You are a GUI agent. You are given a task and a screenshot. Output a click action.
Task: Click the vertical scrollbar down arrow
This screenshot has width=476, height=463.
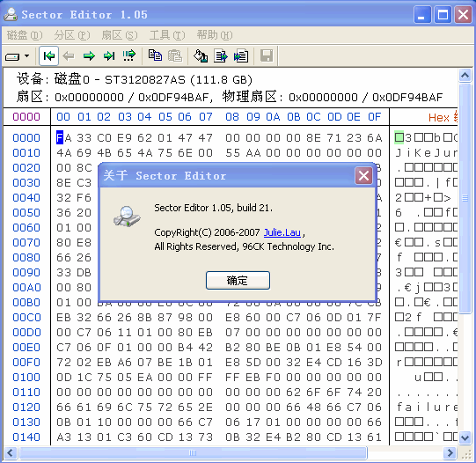[x=465, y=438]
